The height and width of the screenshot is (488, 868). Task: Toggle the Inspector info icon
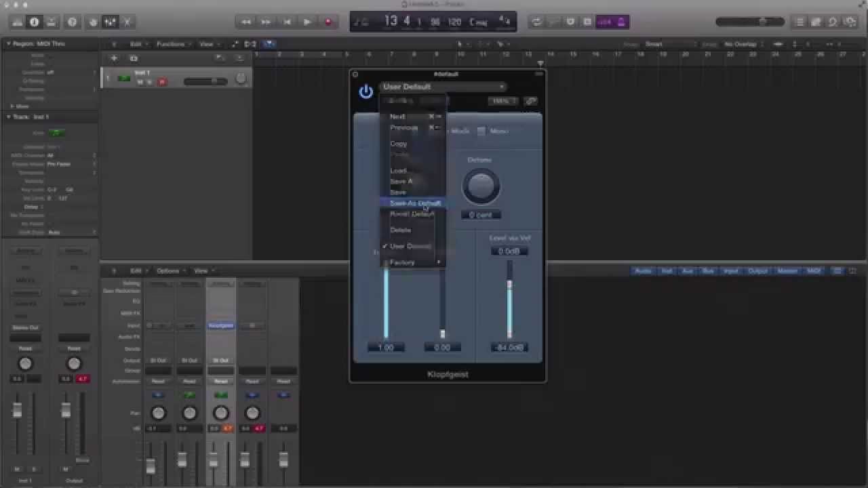click(x=34, y=22)
